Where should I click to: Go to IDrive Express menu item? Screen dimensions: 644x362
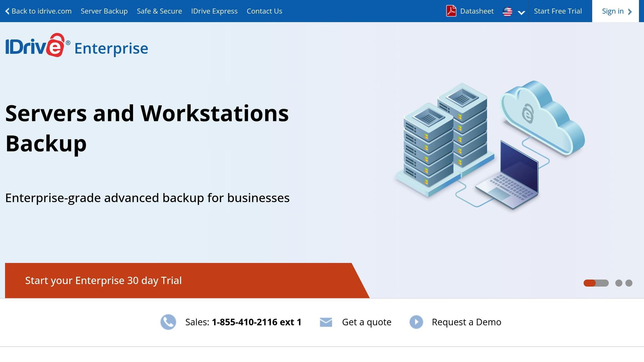pos(214,11)
